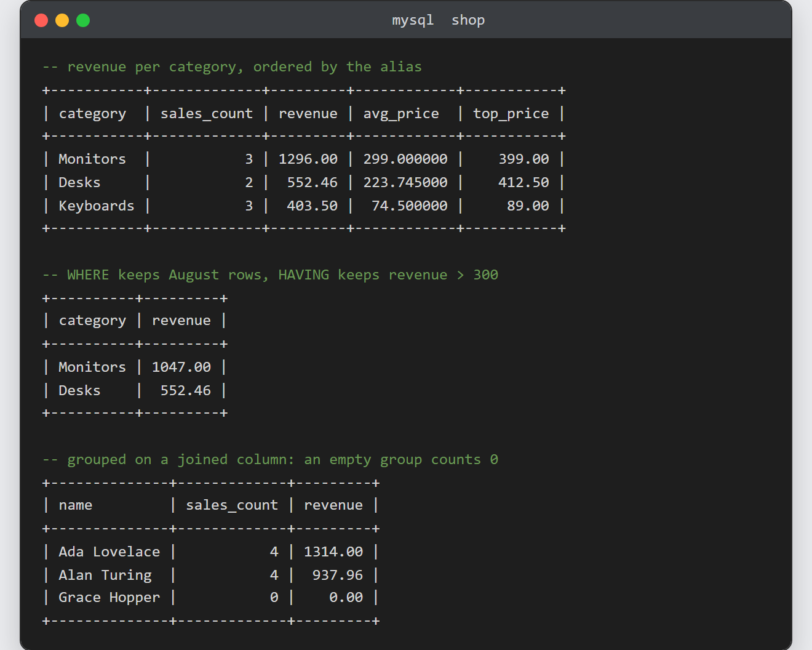Click the red close window button
Viewport: 812px width, 650px height.
click(x=41, y=20)
